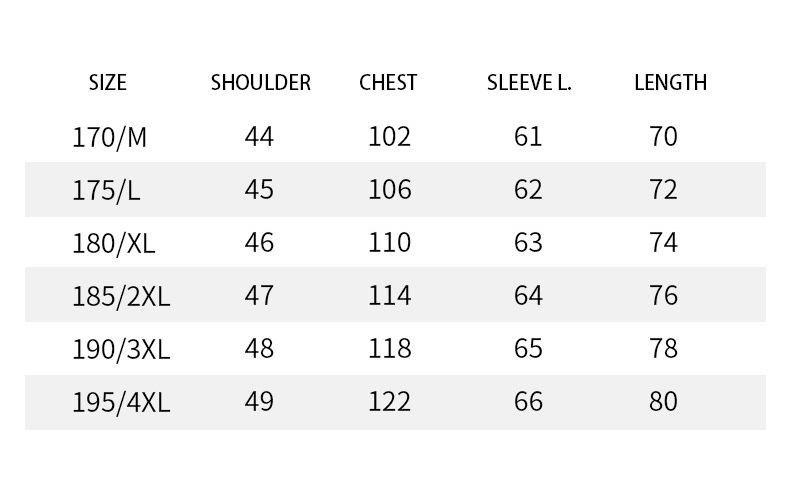Click length value 80 in 4XL row
Screen dimensions: 790x500
click(x=663, y=402)
